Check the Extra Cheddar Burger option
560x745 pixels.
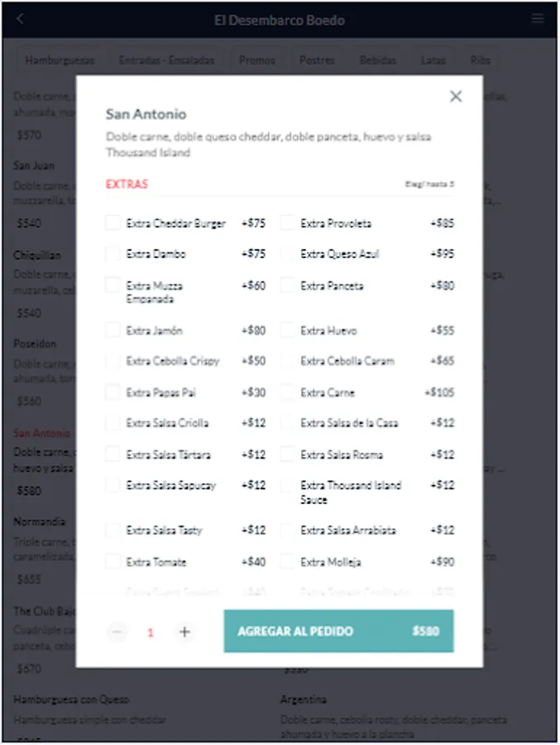(112, 223)
